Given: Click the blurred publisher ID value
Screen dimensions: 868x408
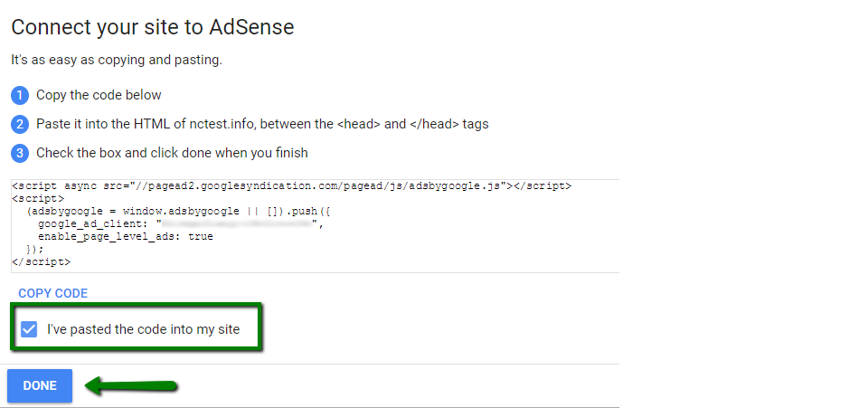Looking at the screenshot, I should (x=237, y=224).
